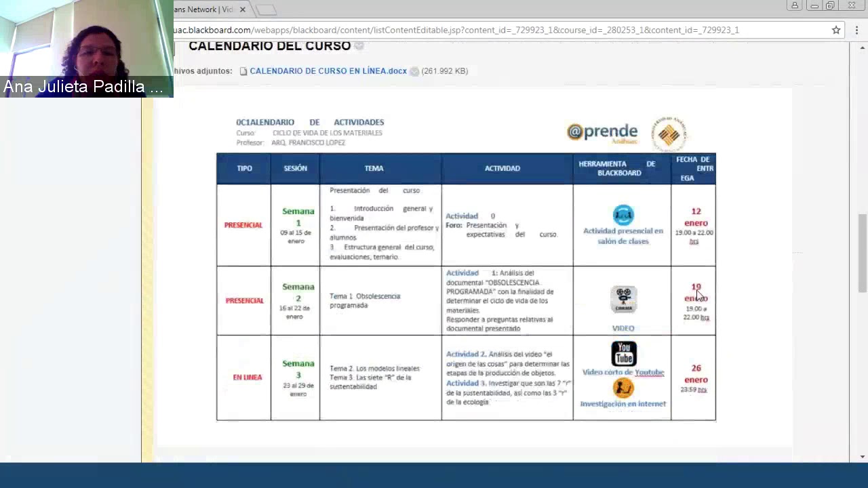The image size is (868, 488).
Task: Click the university seal logo
Action: click(x=669, y=134)
